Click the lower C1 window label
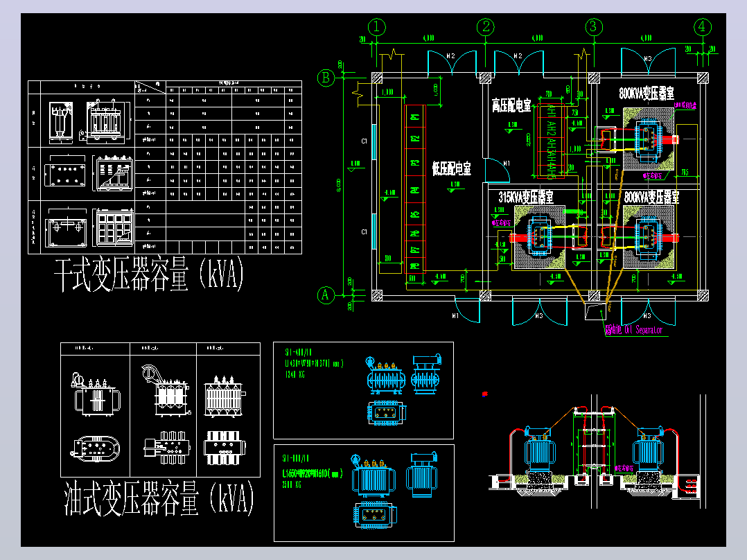Screen dimensions: 747x560 pyautogui.click(x=364, y=232)
